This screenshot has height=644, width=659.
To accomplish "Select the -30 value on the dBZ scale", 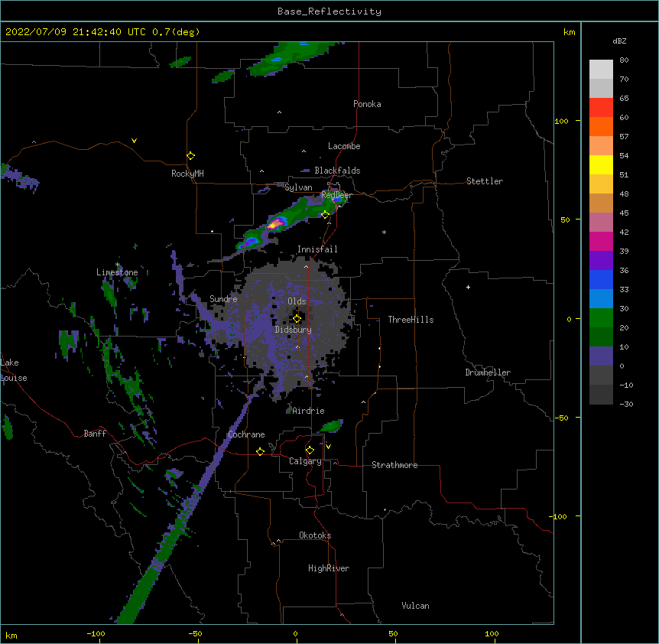I will pos(626,404).
